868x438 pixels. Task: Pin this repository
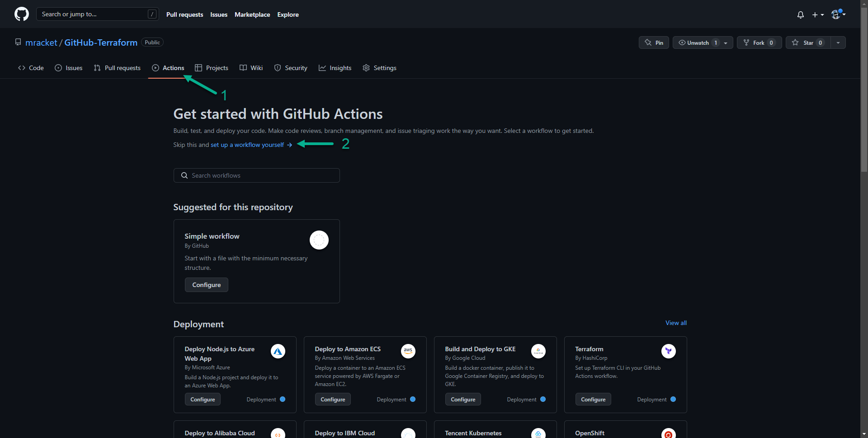(x=654, y=42)
